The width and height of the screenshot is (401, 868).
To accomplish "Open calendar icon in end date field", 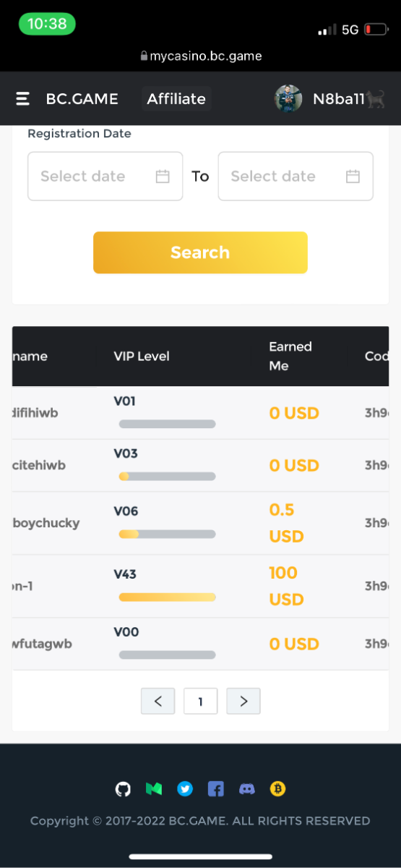I will pyautogui.click(x=353, y=176).
